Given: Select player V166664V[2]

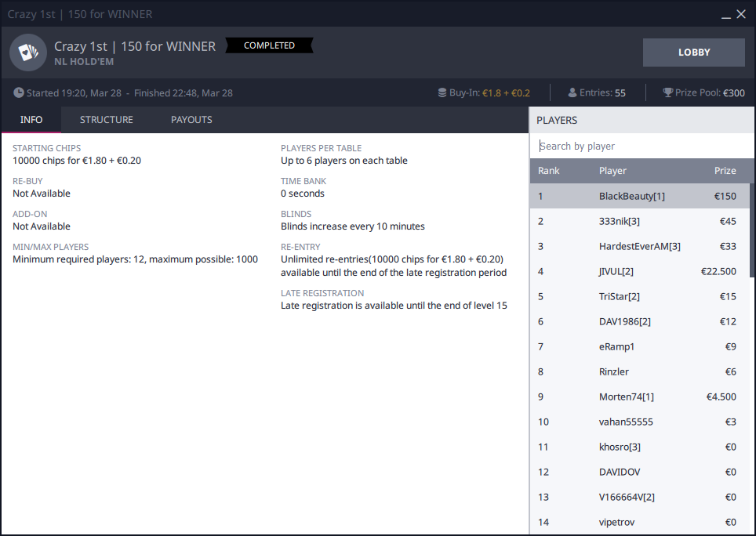Looking at the screenshot, I should pyautogui.click(x=640, y=497).
